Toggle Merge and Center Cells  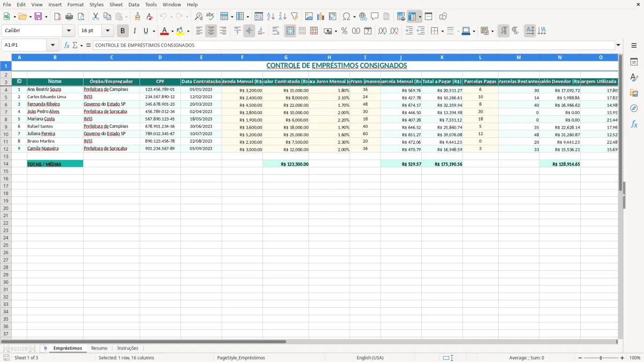pyautogui.click(x=290, y=31)
